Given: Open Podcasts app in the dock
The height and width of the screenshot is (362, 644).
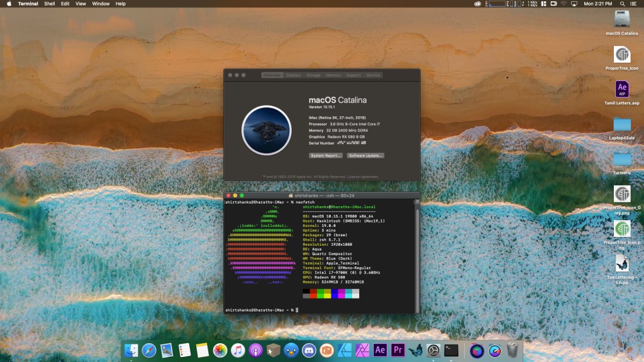Looking at the screenshot, I should tap(255, 351).
